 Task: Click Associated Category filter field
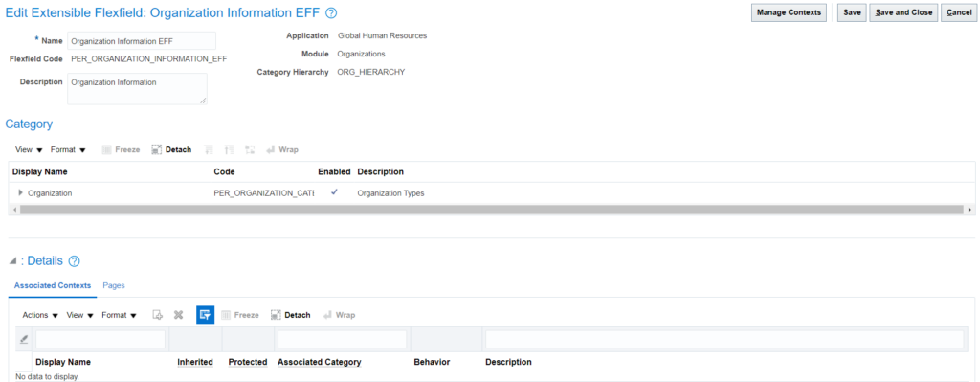click(342, 340)
